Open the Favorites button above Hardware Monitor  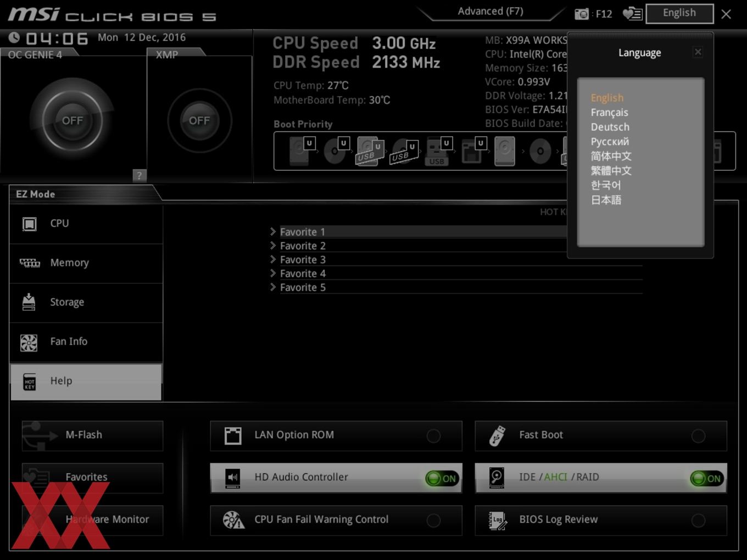(x=92, y=478)
